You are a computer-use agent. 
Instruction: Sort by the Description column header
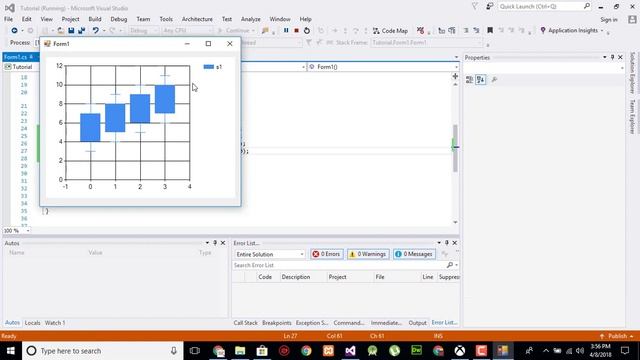pos(303,277)
